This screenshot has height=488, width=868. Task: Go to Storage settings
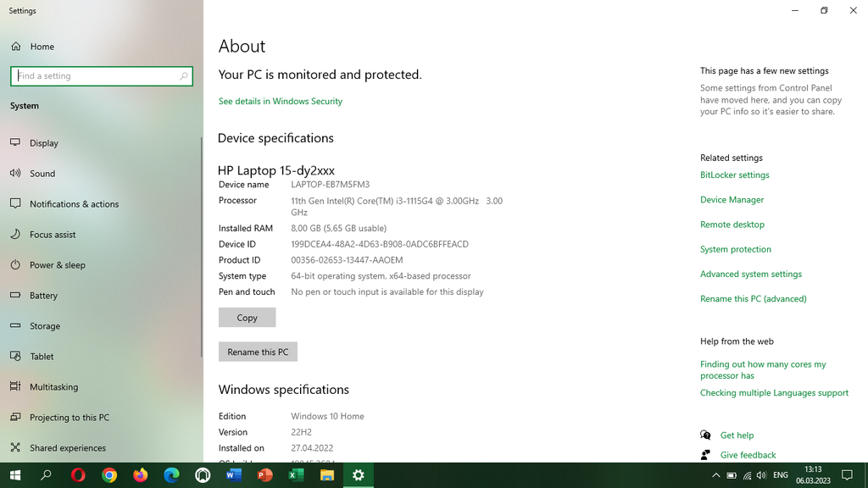[x=45, y=325]
